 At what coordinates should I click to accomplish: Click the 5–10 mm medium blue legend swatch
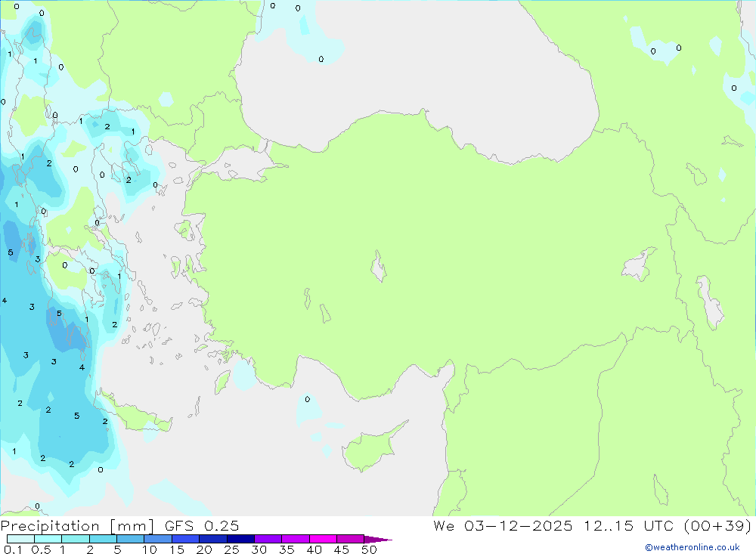tap(131, 539)
